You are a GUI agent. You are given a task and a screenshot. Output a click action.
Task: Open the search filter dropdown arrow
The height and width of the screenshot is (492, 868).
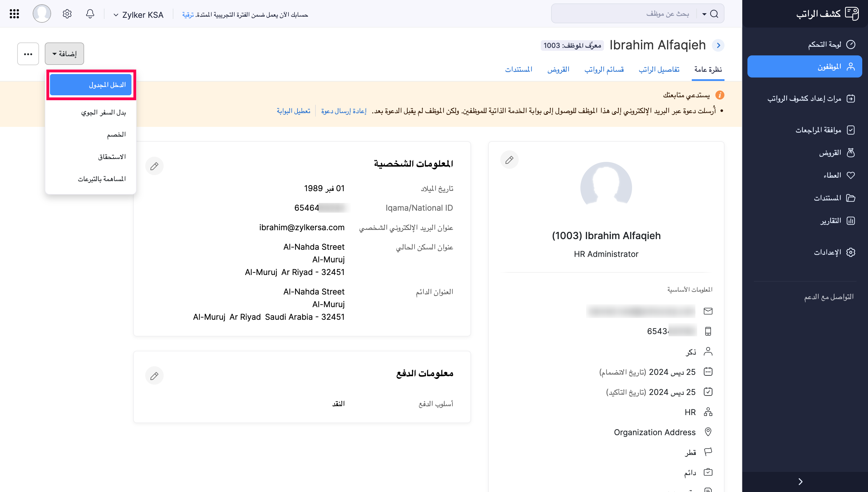704,13
